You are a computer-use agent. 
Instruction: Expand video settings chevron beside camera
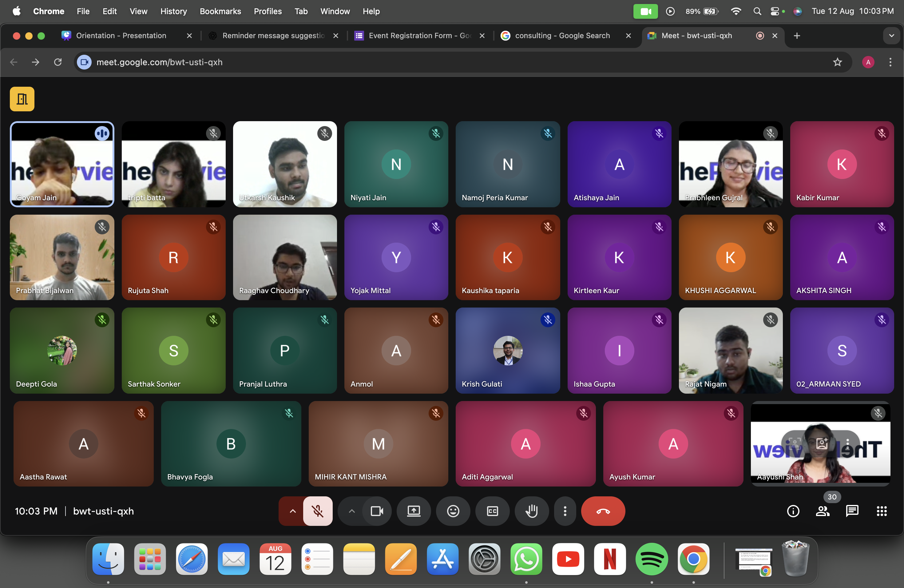(352, 511)
